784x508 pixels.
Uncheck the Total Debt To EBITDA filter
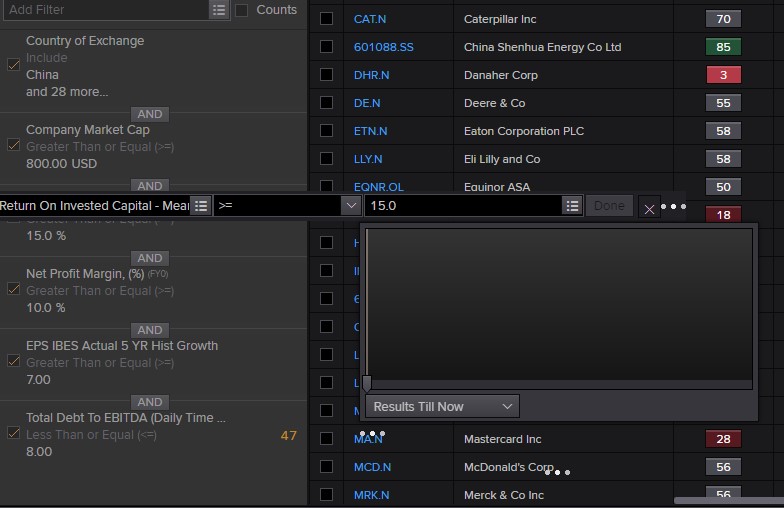(x=14, y=433)
